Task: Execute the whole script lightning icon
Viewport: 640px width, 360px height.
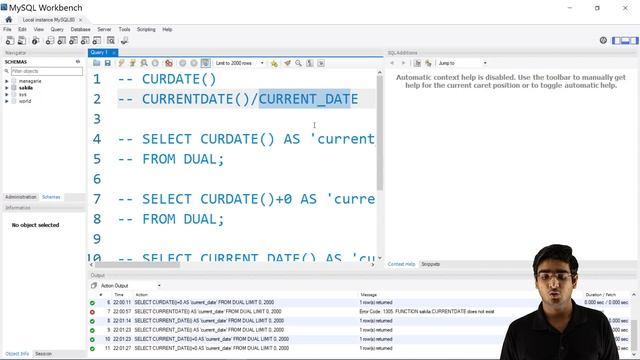Action: [121, 63]
